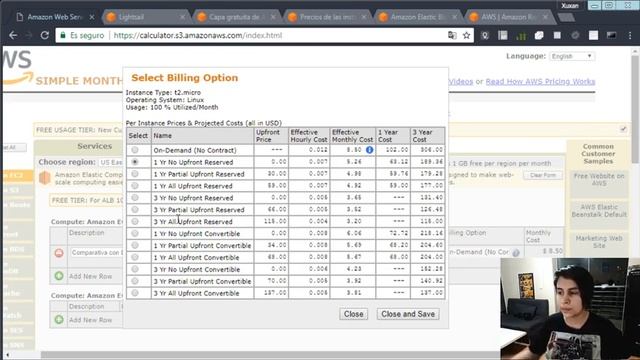The width and height of the screenshot is (640, 360).
Task: Select 3 Yr Partial Upfront Reserved radio
Action: click(135, 209)
